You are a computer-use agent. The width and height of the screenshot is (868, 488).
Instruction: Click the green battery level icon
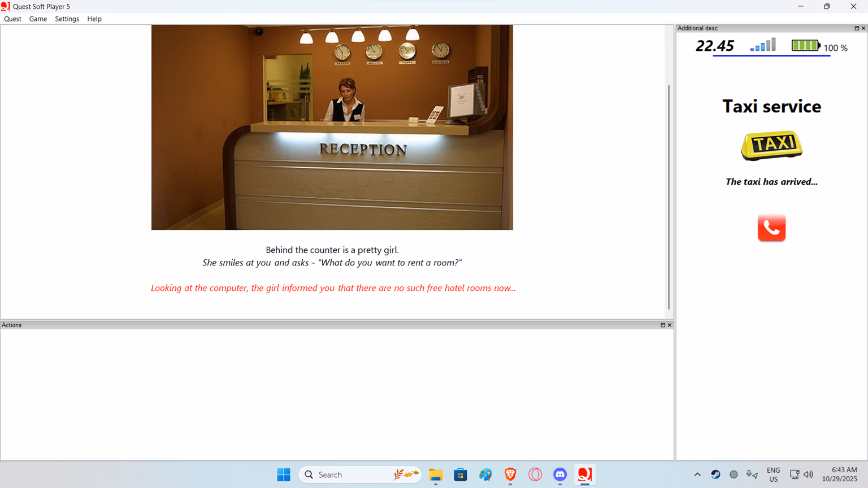coord(806,45)
